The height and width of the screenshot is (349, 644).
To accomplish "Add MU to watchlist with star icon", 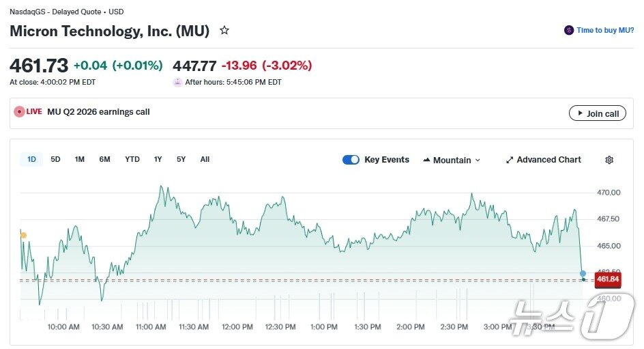I will pyautogui.click(x=224, y=31).
